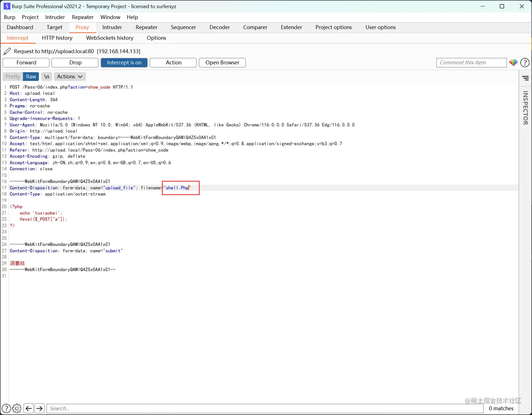Click the Content-Length: 364 header line
Screen dimensions: 532x415
(33, 100)
